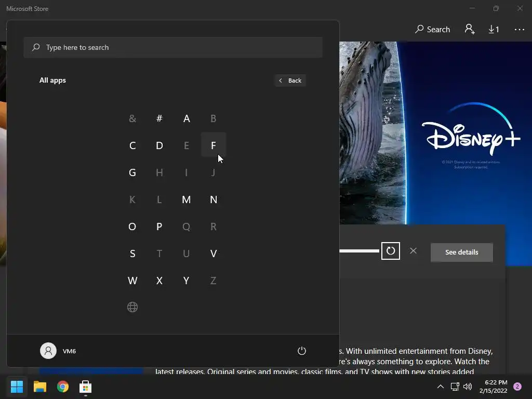The image size is (532, 399).
Task: Open the Start menu power options
Action: click(x=302, y=351)
